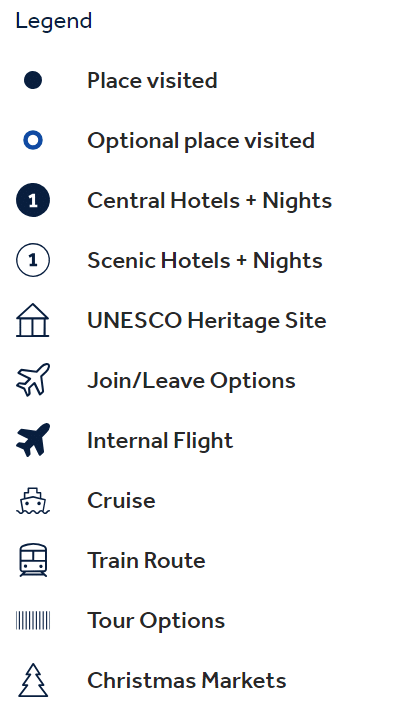393x720 pixels.
Task: Click the Scenic Hotels + Nights text
Action: [205, 261]
